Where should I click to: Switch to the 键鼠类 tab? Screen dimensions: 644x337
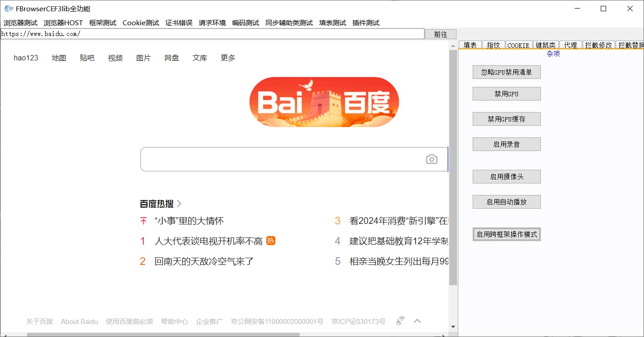545,45
